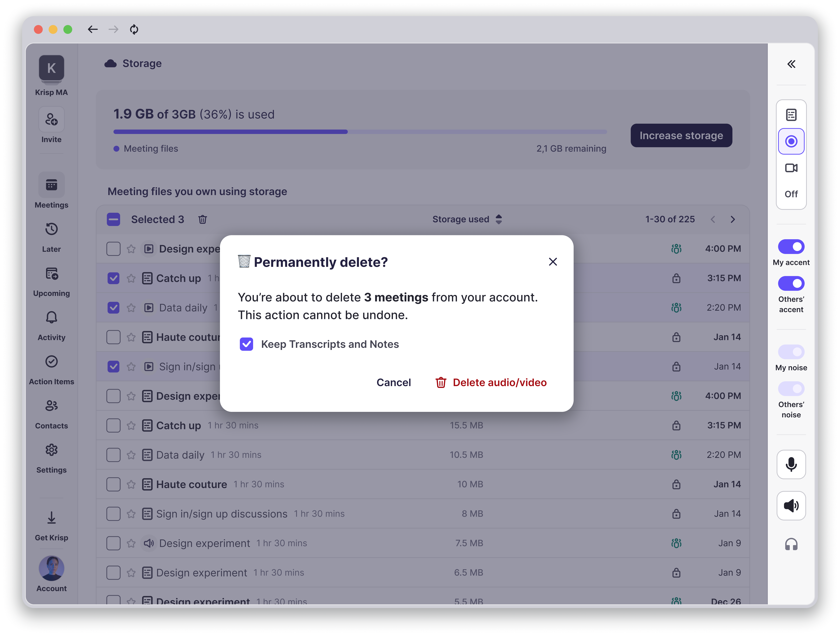Click the trash icon next to Selected 3

pyautogui.click(x=202, y=219)
